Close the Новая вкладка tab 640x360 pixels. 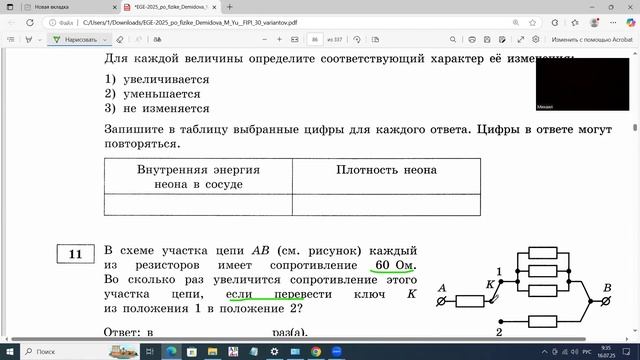pos(114,7)
